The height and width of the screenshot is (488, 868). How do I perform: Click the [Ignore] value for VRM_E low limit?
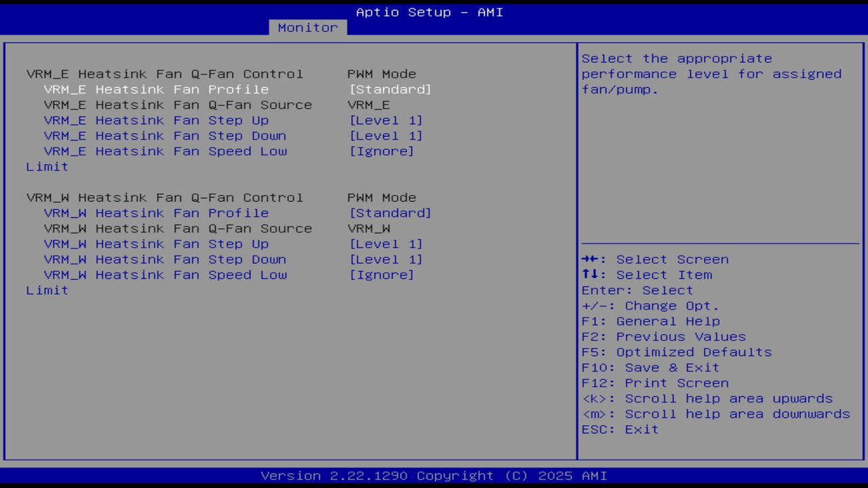[x=382, y=151]
